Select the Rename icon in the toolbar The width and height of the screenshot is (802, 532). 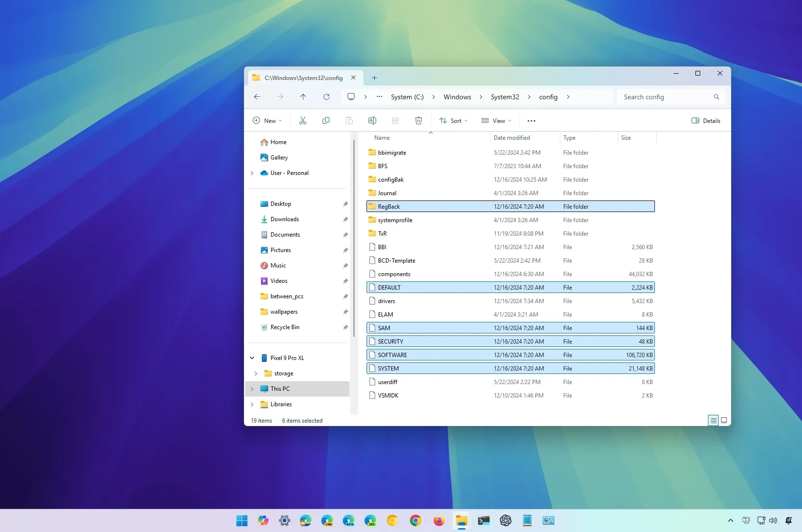[x=372, y=120]
